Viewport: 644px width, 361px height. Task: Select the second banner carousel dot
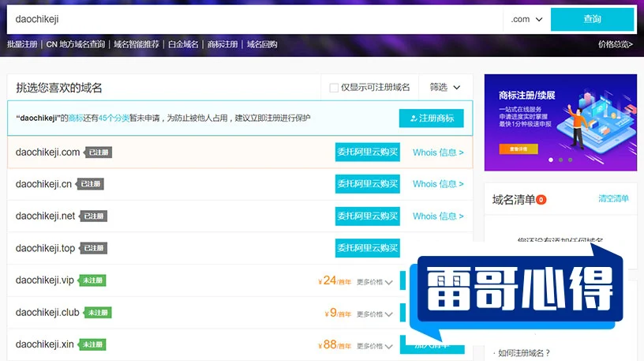click(x=560, y=160)
